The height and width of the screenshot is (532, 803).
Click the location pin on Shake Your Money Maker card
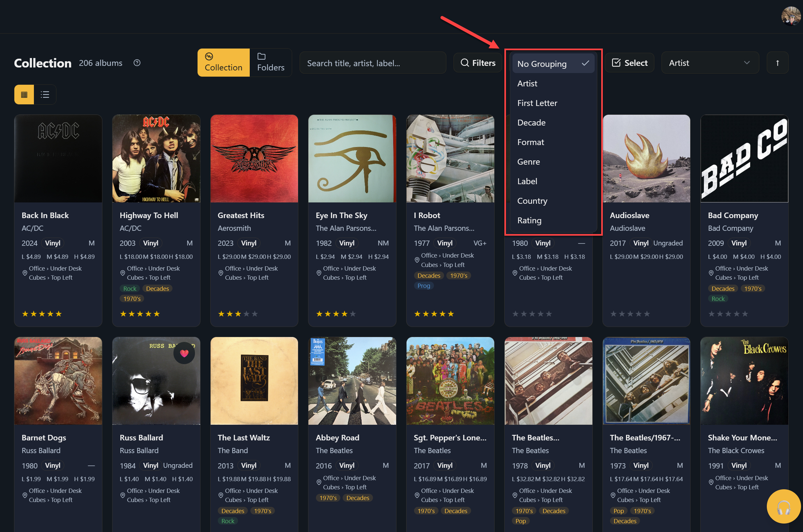[711, 482]
